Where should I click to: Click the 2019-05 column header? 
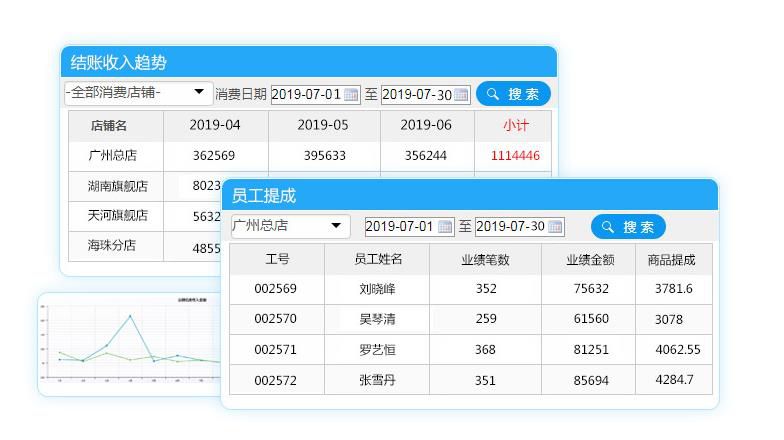coord(323,126)
